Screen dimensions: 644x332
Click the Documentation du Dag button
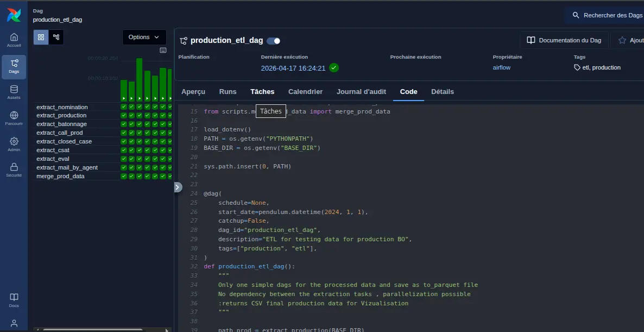[564, 40]
